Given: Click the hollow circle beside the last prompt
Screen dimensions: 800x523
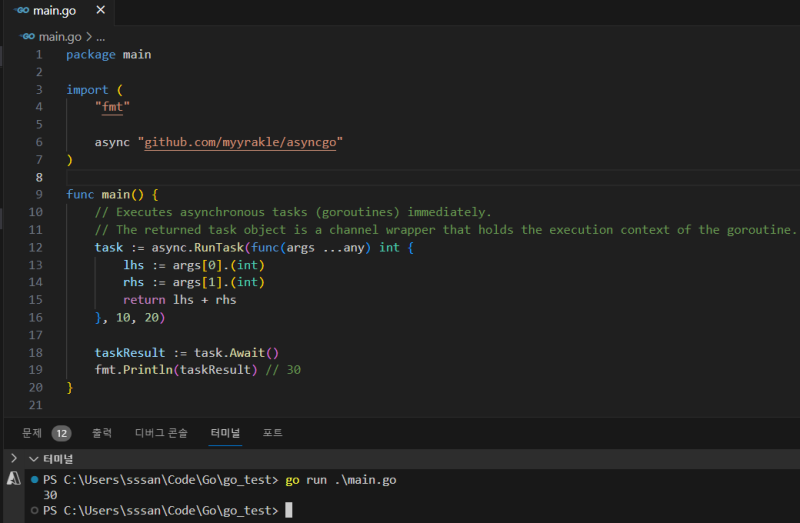Looking at the screenshot, I should (x=34, y=511).
